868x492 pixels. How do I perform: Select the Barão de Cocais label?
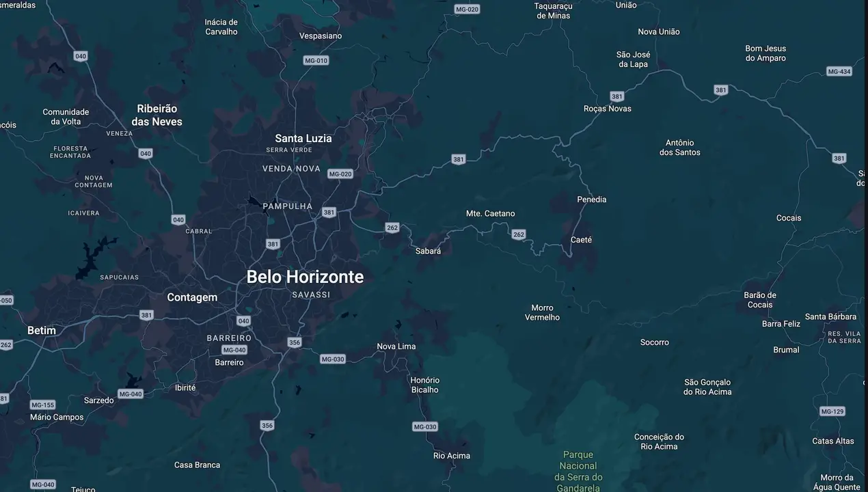(x=760, y=300)
